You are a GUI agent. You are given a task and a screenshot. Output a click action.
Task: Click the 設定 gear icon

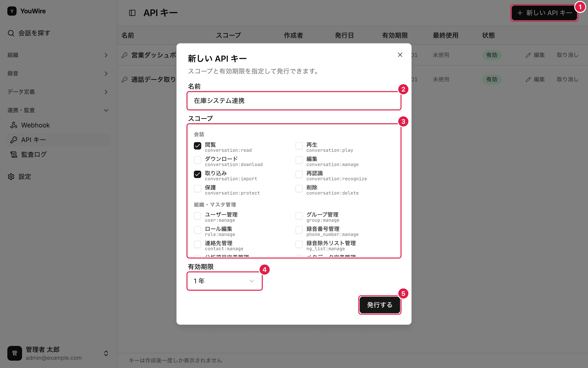coord(11,177)
